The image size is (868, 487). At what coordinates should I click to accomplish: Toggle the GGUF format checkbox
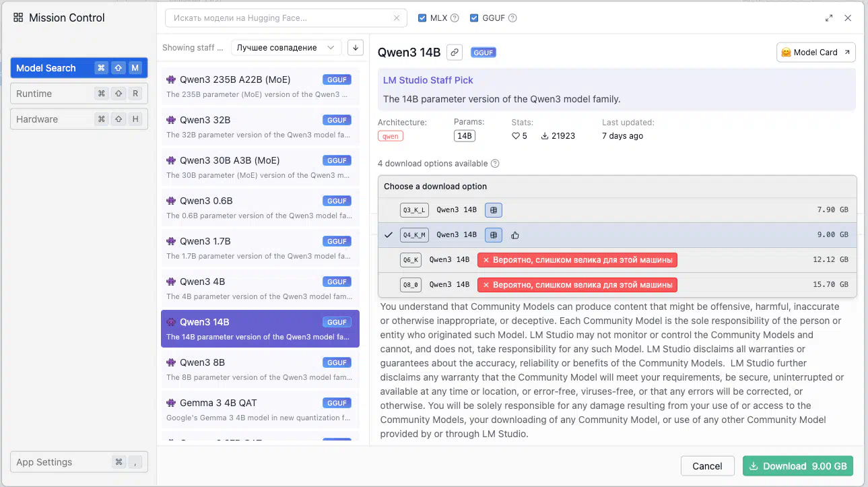pyautogui.click(x=474, y=18)
